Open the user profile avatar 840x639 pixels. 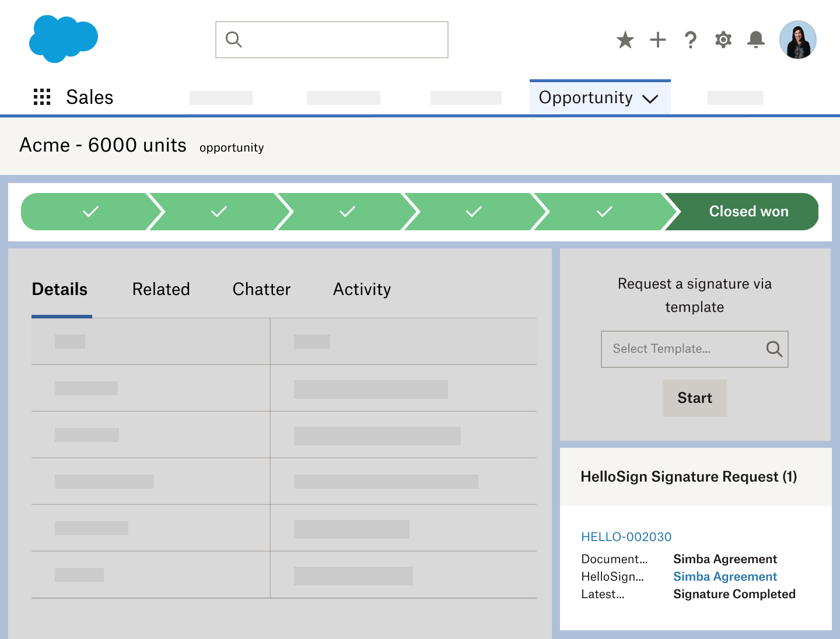(x=797, y=40)
